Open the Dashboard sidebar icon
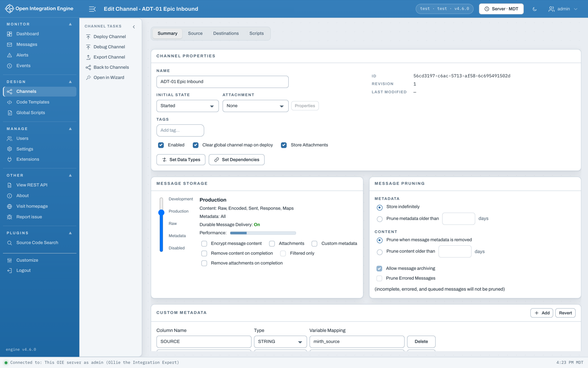 [x=9, y=34]
